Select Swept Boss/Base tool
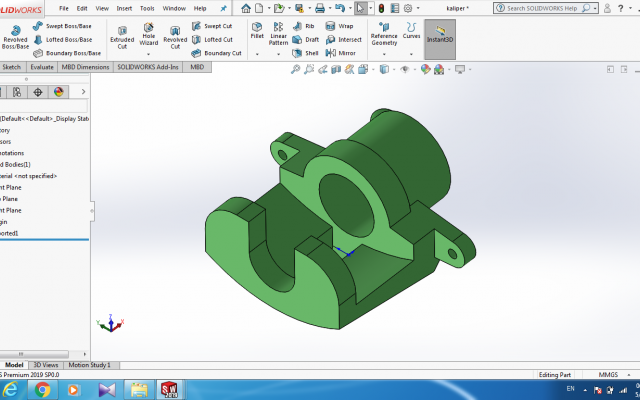This screenshot has height=400, width=640. coord(62,26)
